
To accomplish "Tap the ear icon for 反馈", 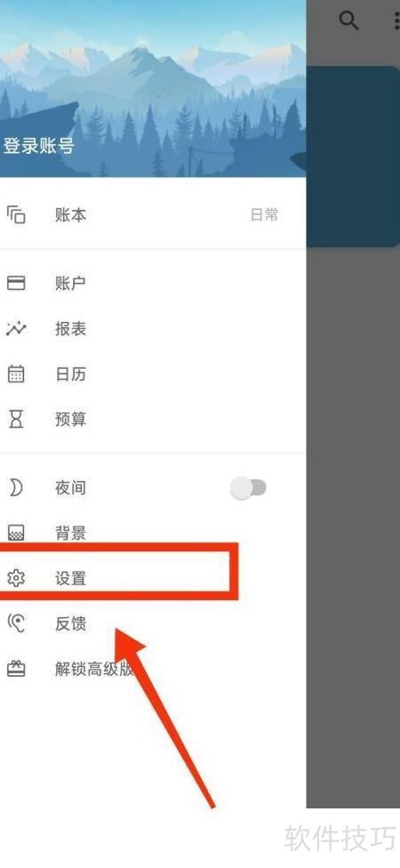I will click(16, 624).
